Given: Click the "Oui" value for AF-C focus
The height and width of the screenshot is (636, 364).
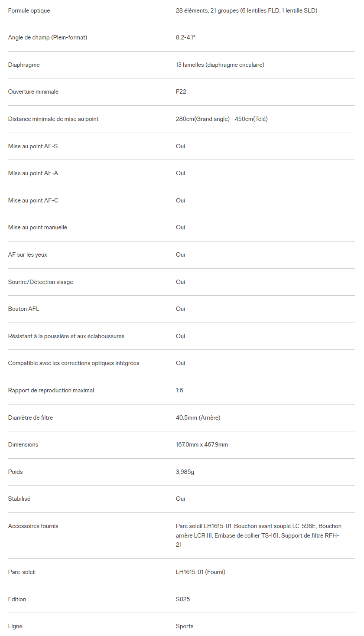Looking at the screenshot, I should (x=180, y=200).
